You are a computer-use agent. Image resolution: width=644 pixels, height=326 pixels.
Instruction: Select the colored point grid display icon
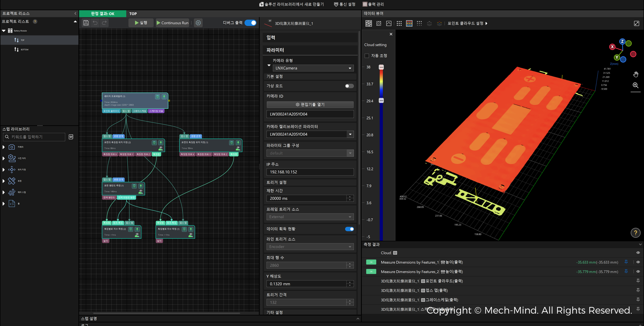pos(409,23)
